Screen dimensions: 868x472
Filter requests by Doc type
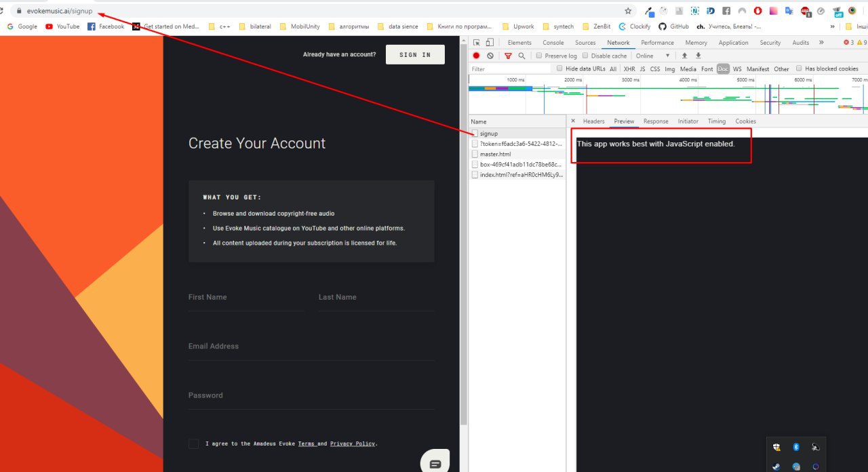[x=723, y=68]
